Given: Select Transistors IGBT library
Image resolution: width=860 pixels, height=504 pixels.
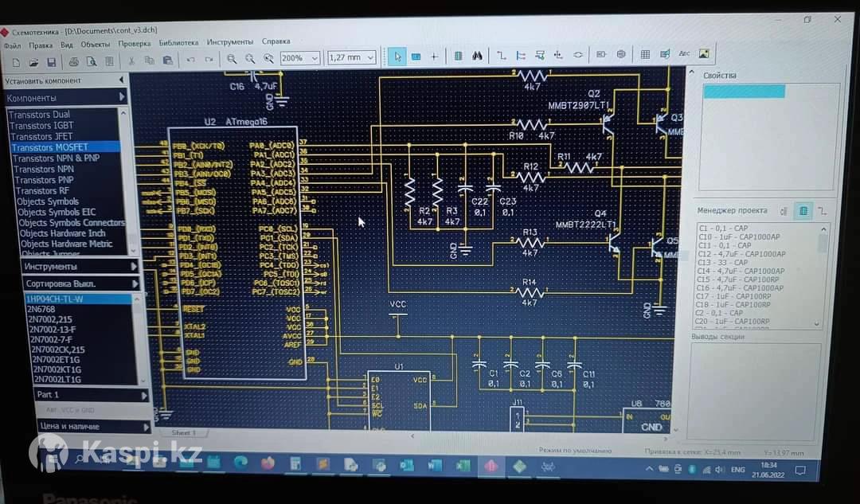Looking at the screenshot, I should click(x=41, y=126).
